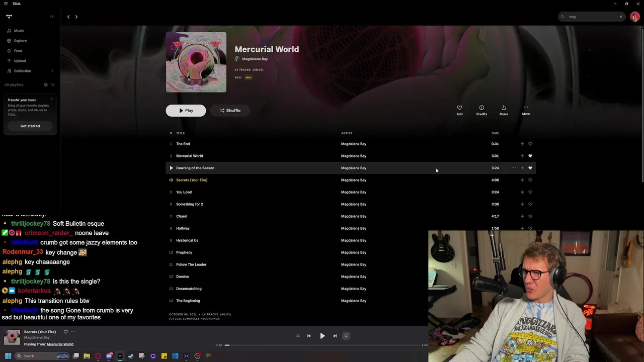Screen dimensions: 644x362
Task: Open Mercurial World link in Playing from
Action: [x=60, y=344]
